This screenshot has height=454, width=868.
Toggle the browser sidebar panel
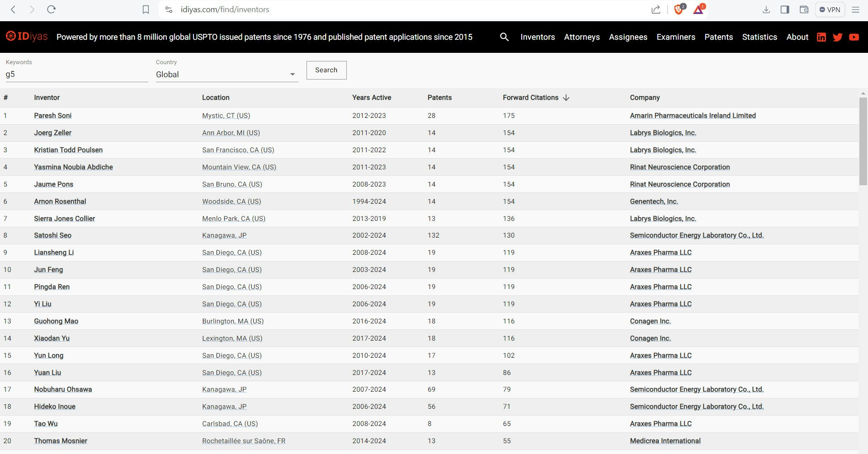(785, 9)
